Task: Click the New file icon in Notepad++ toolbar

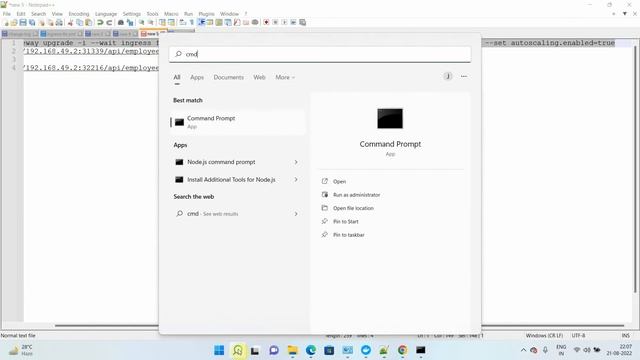Action: (6, 22)
